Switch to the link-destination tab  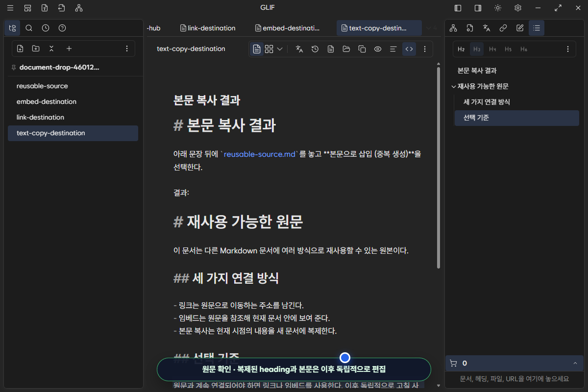(208, 28)
